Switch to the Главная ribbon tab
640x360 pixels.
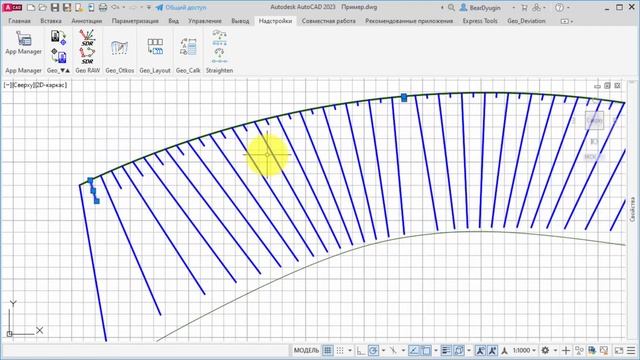(x=19, y=21)
